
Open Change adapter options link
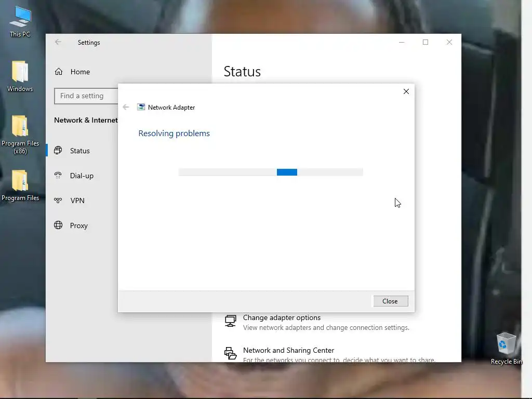pos(282,317)
